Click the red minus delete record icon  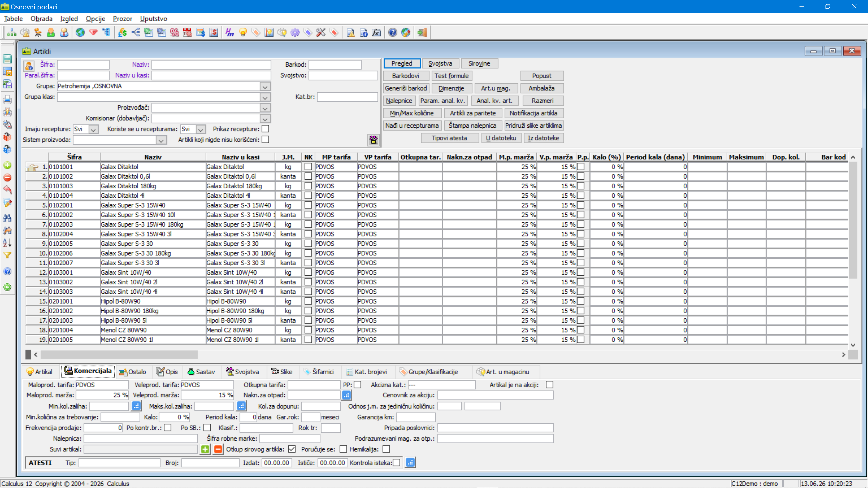point(7,178)
